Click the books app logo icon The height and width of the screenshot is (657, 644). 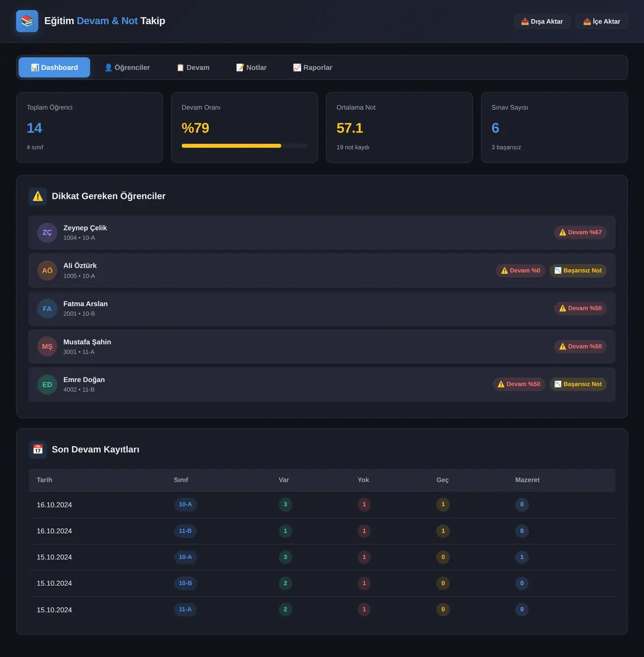click(27, 21)
